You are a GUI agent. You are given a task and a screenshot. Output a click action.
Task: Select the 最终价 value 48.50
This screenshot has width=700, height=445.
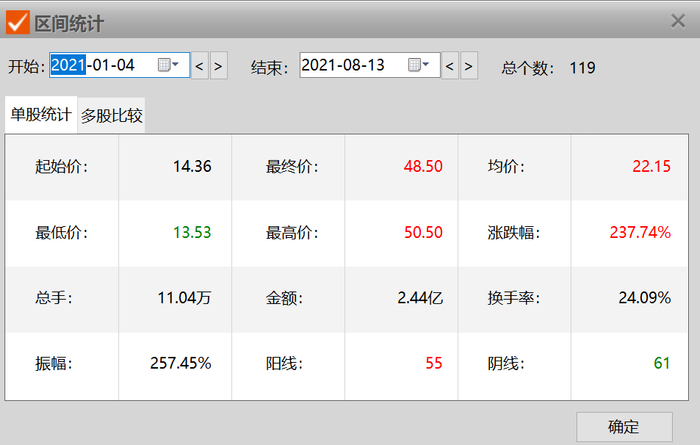[423, 166]
